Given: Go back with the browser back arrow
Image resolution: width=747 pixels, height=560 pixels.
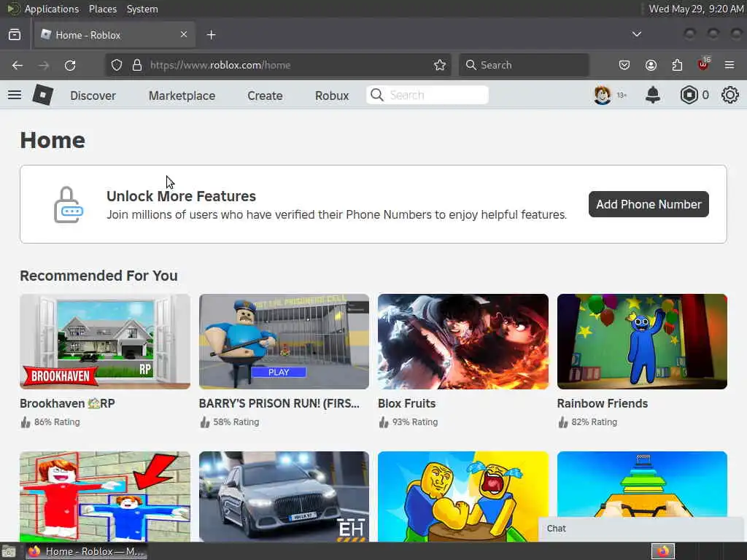Looking at the screenshot, I should [18, 65].
